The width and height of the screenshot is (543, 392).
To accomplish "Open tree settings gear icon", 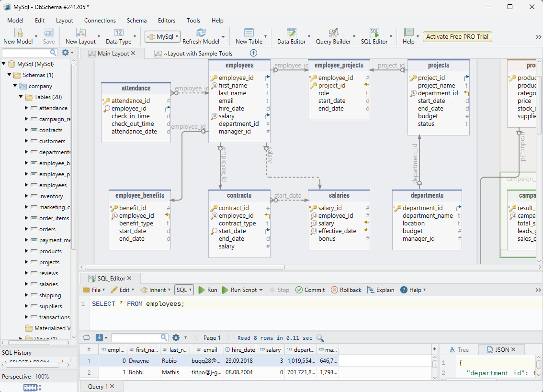I will 65,53.
